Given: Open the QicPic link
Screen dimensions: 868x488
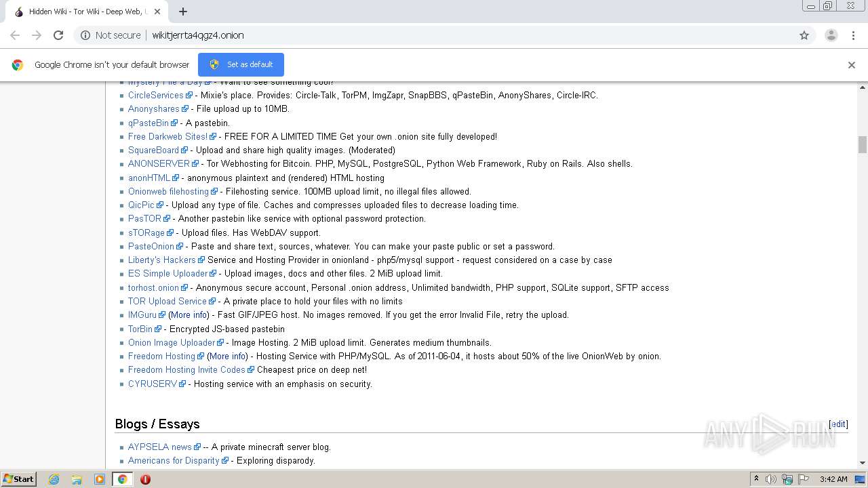Looking at the screenshot, I should pyautogui.click(x=141, y=205).
